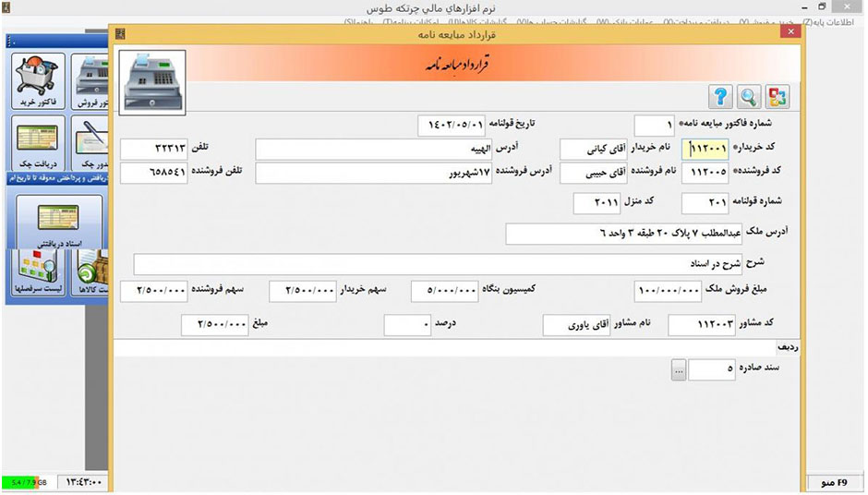
Task: Click the تاریخ قولنامه label
Action: pyautogui.click(x=512, y=124)
